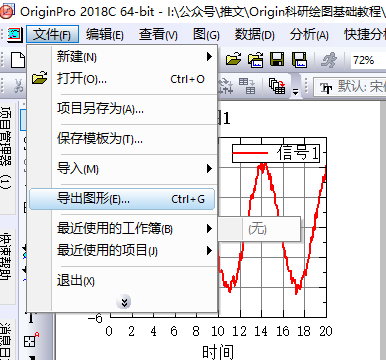The height and width of the screenshot is (360, 386).
Task: Open the 图(G) menu
Action: pyautogui.click(x=206, y=34)
